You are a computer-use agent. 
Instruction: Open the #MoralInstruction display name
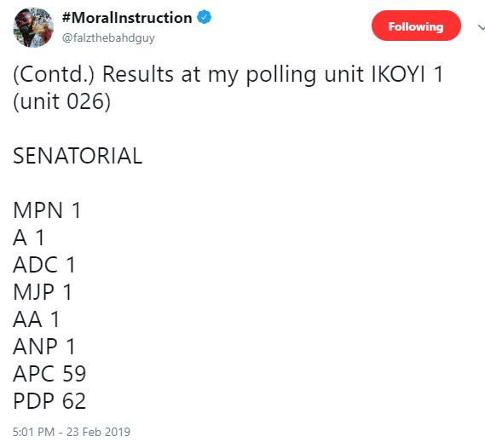tap(127, 18)
